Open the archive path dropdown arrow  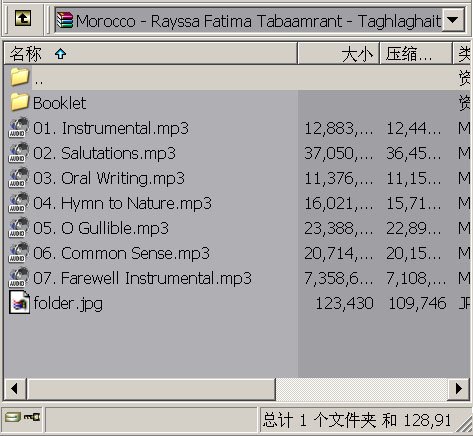tap(453, 20)
